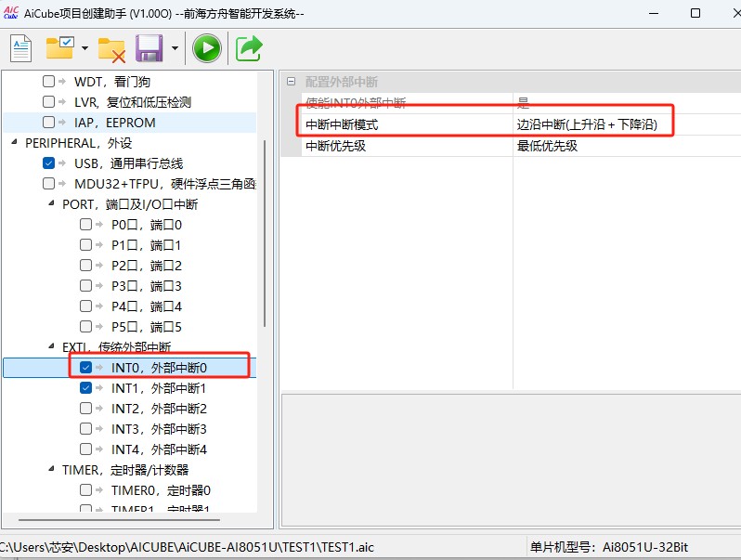Image resolution: width=741 pixels, height=560 pixels.
Task: Click the close project folder icon
Action: coord(111,49)
